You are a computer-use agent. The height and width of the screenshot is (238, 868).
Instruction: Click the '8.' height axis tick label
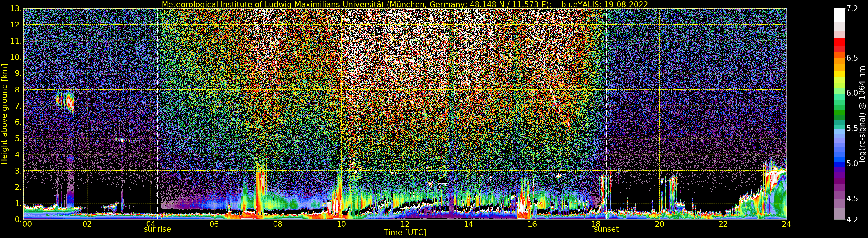(18, 90)
